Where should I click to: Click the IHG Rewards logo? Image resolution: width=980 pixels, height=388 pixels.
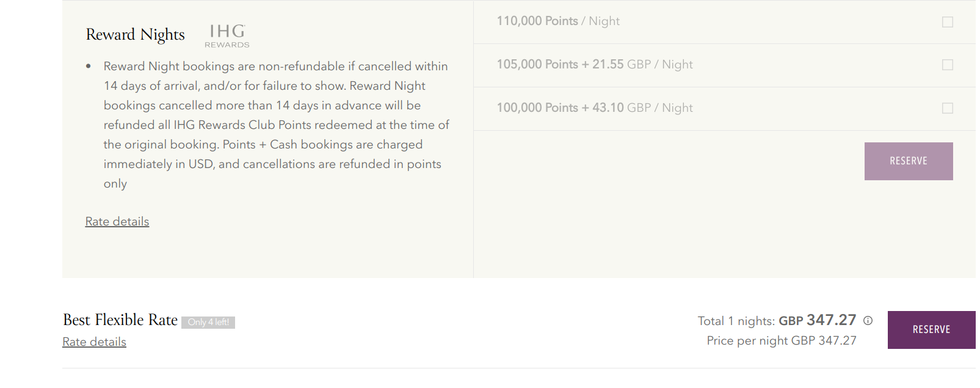click(x=227, y=35)
